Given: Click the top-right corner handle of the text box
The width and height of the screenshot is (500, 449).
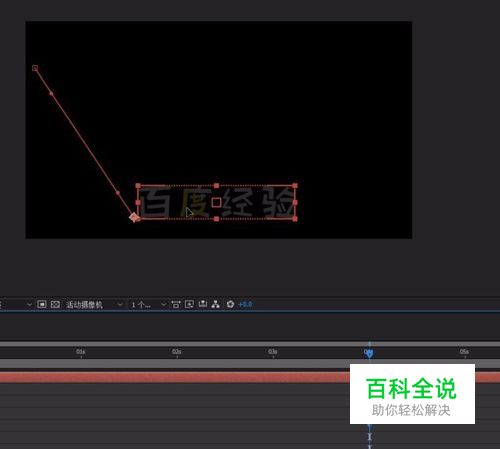Looking at the screenshot, I should [x=295, y=185].
